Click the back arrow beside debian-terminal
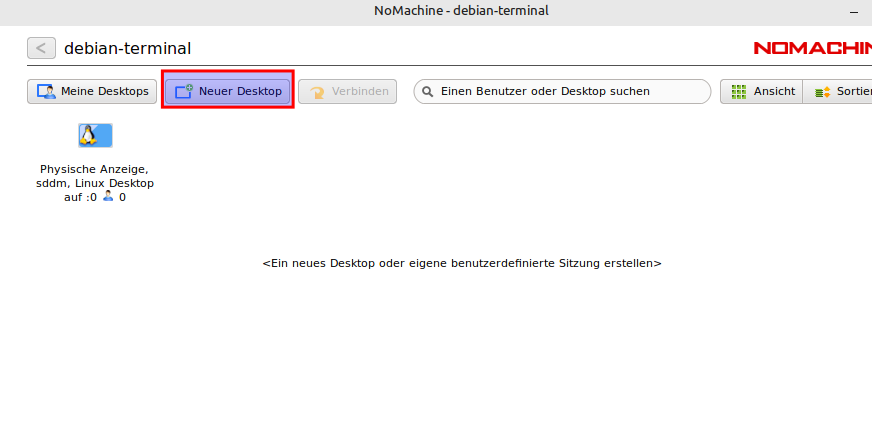Screen dimensions: 872x433 click(x=41, y=48)
